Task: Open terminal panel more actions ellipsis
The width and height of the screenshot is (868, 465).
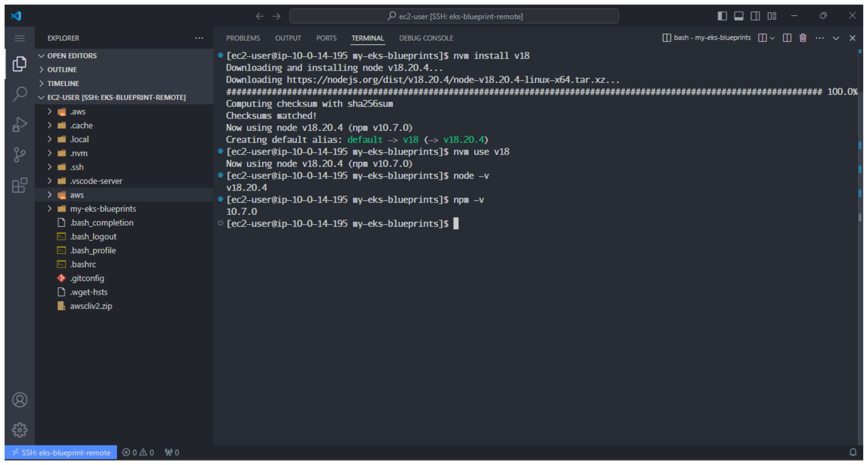Action: 820,38
